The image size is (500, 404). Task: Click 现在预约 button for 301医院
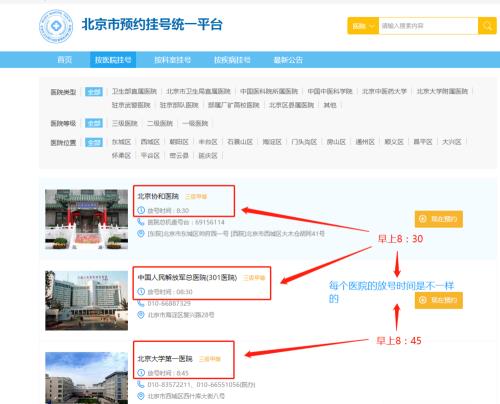(x=439, y=300)
